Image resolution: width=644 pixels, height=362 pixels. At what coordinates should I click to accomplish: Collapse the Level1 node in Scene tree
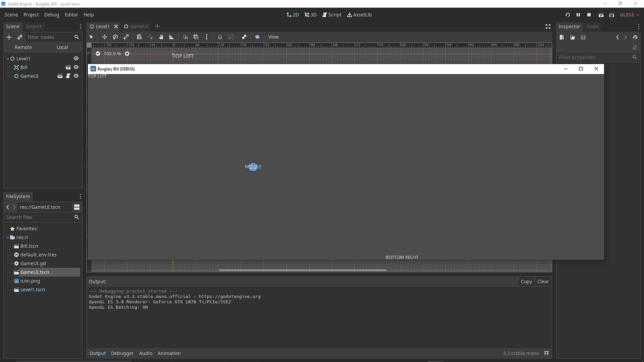pos(7,58)
